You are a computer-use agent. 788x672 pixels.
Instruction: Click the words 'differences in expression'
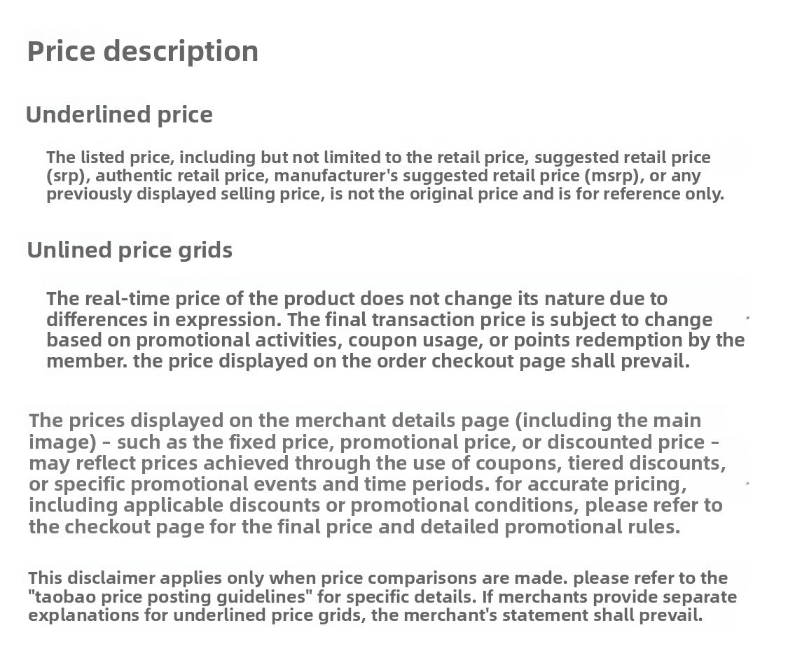click(x=164, y=320)
